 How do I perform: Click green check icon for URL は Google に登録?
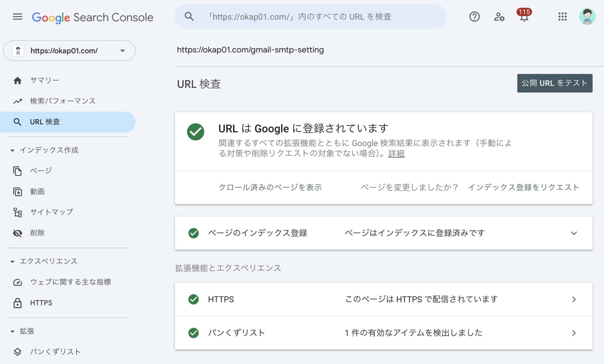196,132
